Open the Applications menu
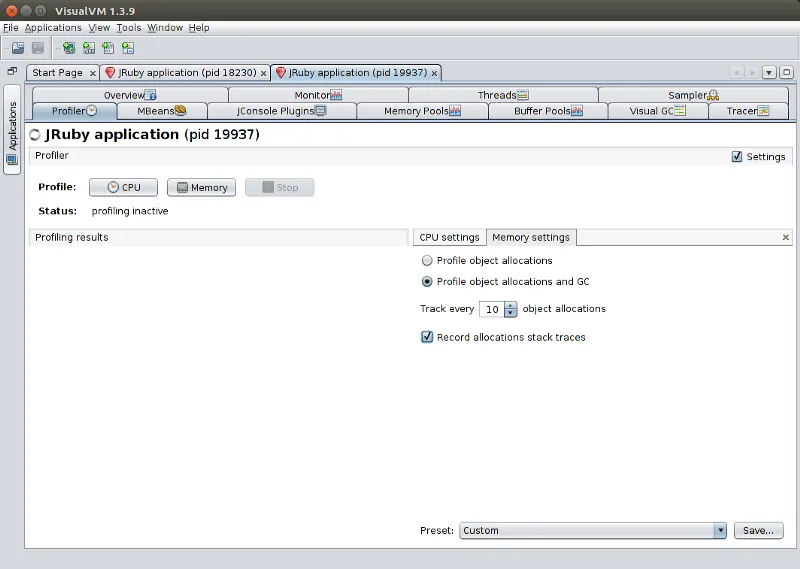Viewport: 800px width, 569px height. [53, 28]
